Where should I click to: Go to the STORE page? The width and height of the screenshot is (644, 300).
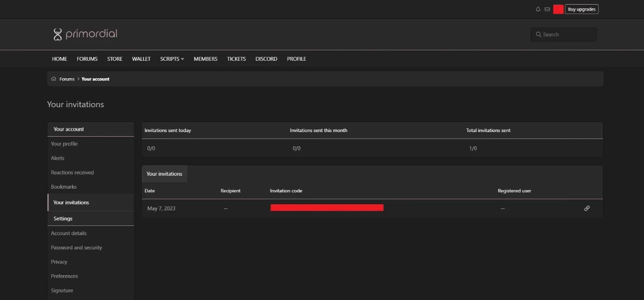point(115,59)
